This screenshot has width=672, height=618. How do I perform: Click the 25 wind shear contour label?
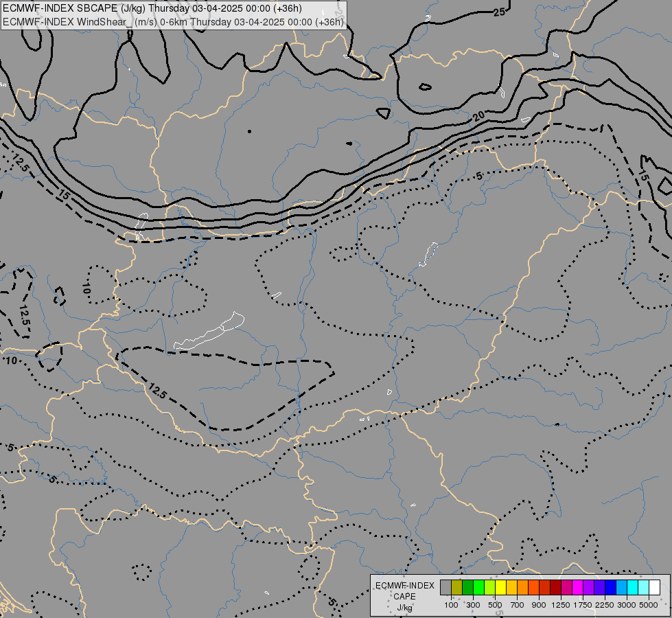coord(499,12)
